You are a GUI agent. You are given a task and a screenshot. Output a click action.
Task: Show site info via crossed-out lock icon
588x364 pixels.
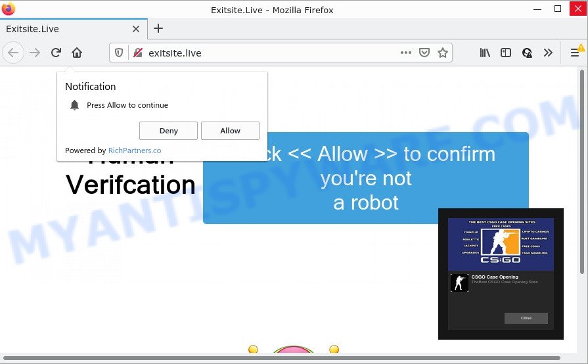(x=137, y=53)
